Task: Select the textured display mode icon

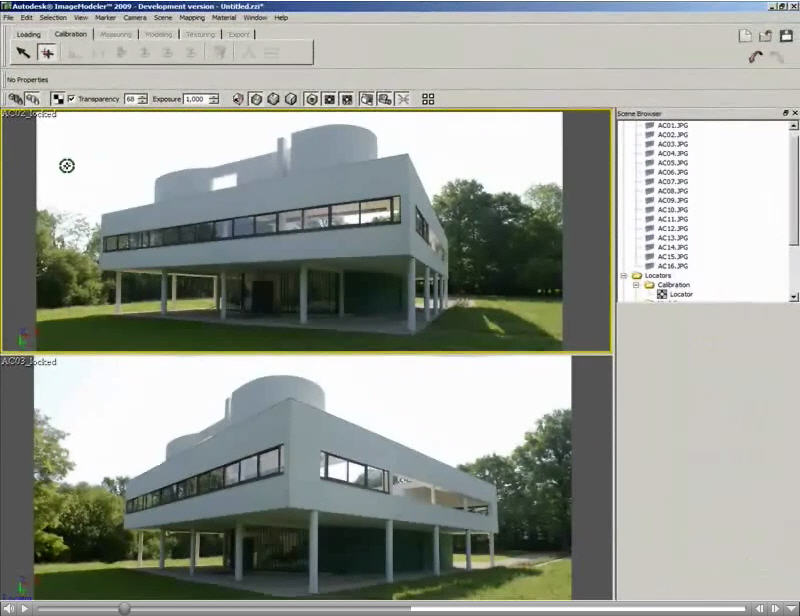Action: (290, 98)
